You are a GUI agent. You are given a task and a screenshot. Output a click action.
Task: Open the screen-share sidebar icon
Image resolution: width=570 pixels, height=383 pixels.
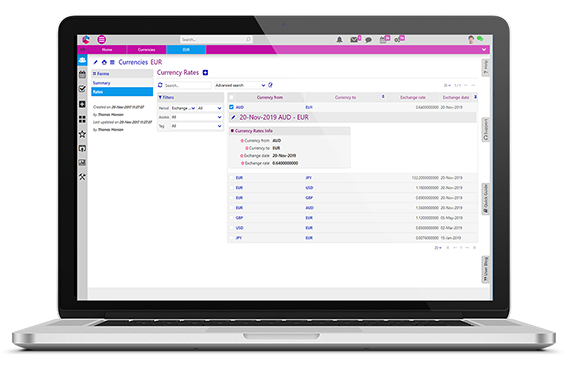tap(82, 148)
